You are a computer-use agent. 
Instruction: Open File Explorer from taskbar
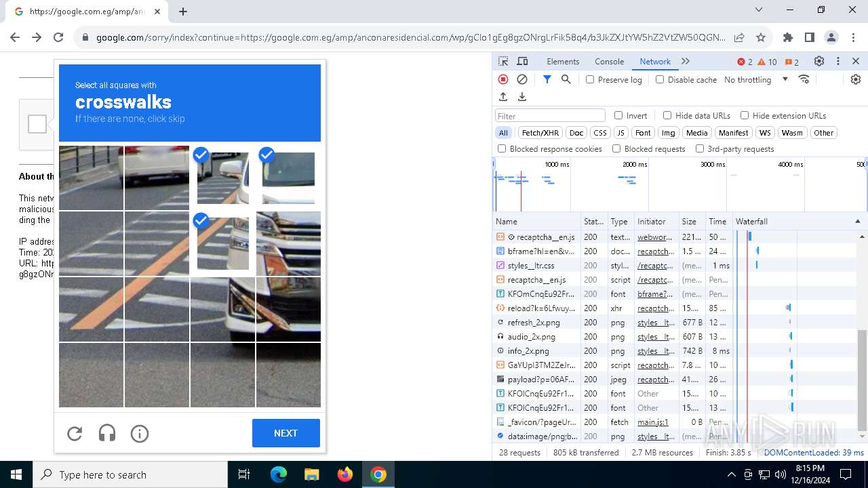point(312,474)
